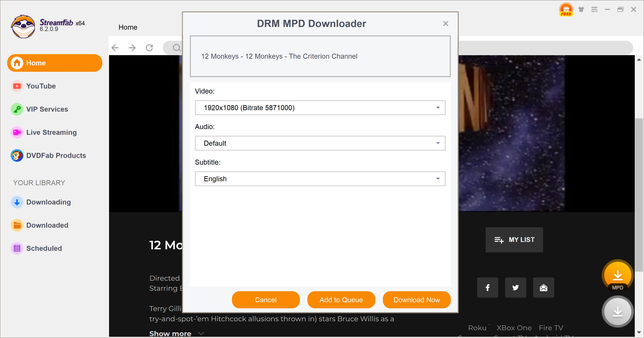Click the green VIP key icon
This screenshot has width=644, height=338.
pyautogui.click(x=17, y=109)
